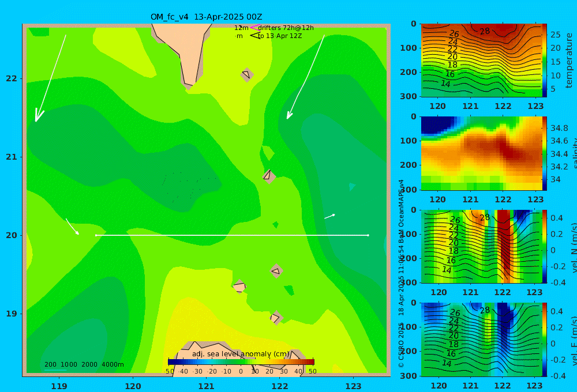
Task: Select the island near 20.75 north latitude
Action: (269, 176)
